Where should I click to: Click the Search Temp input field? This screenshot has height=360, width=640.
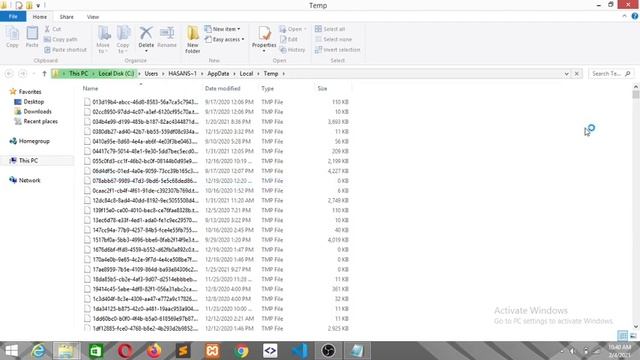(x=610, y=74)
